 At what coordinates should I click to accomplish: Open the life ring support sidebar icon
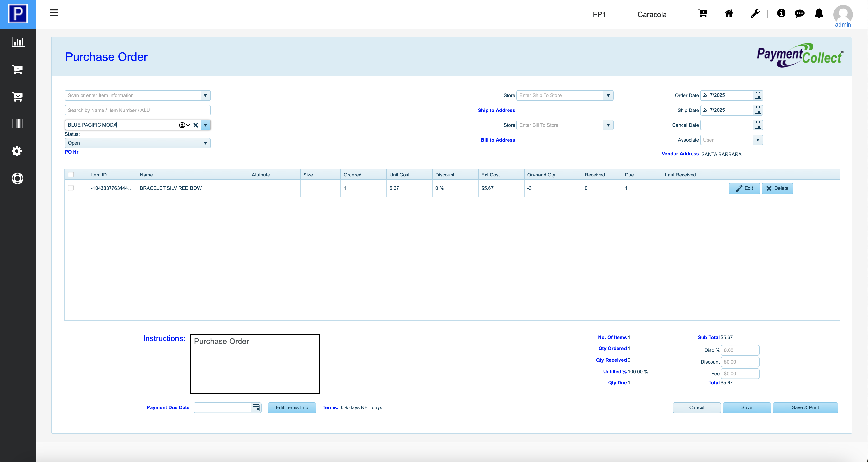pyautogui.click(x=18, y=178)
